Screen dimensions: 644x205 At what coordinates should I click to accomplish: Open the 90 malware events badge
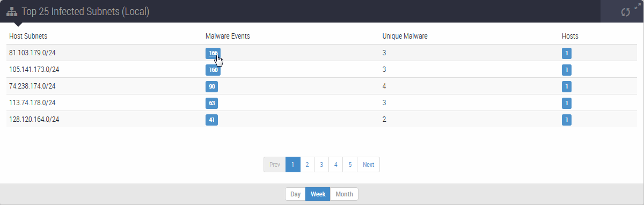click(211, 86)
